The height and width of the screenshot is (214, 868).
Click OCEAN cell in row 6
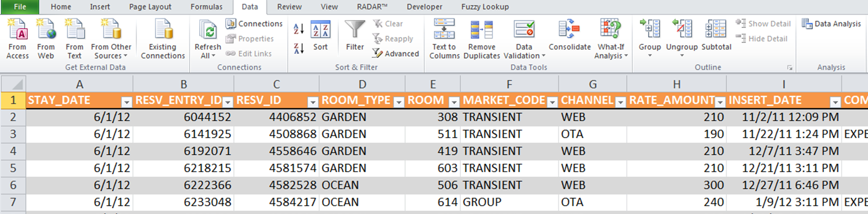[x=362, y=185]
